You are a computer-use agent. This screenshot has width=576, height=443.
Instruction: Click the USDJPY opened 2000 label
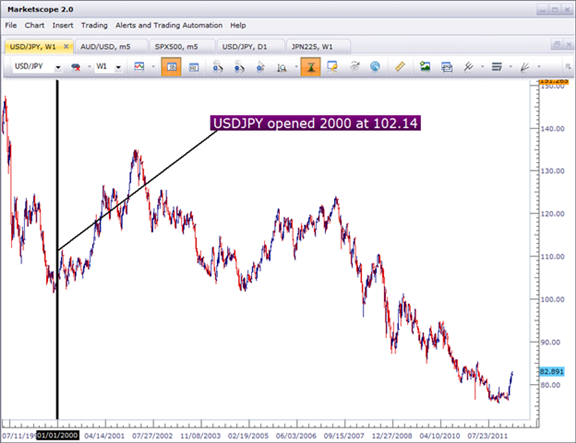click(x=315, y=123)
